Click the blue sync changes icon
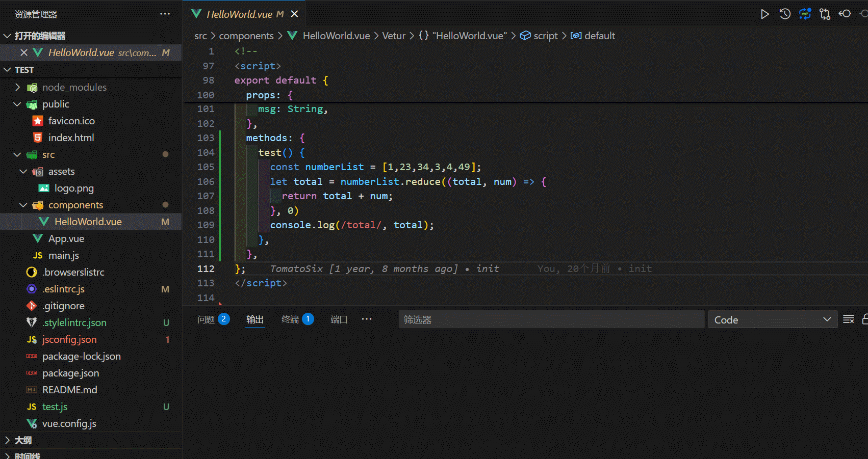The height and width of the screenshot is (459, 868). click(805, 14)
